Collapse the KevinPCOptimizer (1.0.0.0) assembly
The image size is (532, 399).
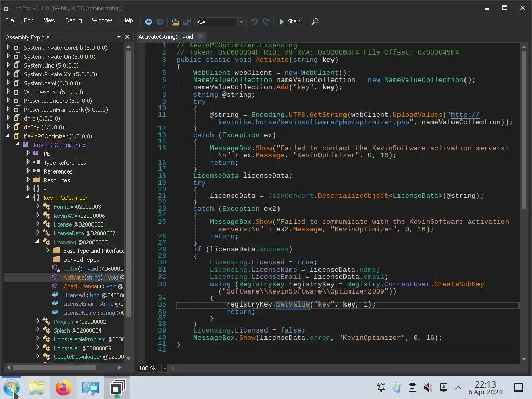click(8, 136)
